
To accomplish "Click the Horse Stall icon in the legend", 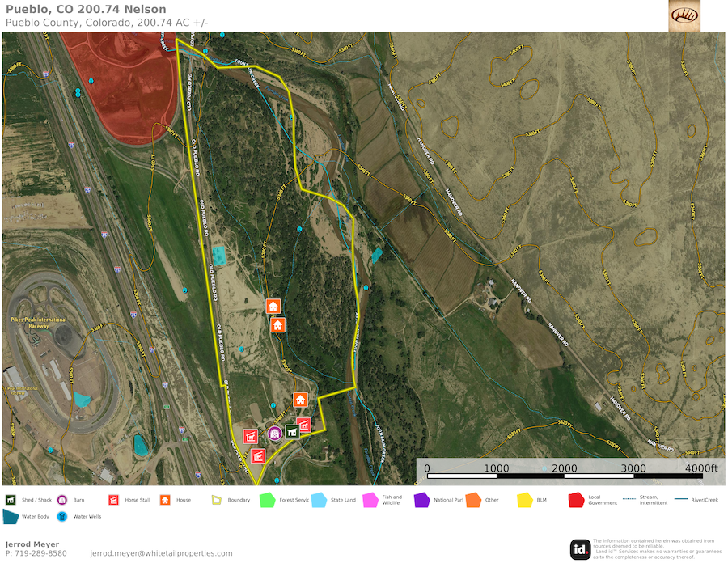I will click(x=113, y=500).
